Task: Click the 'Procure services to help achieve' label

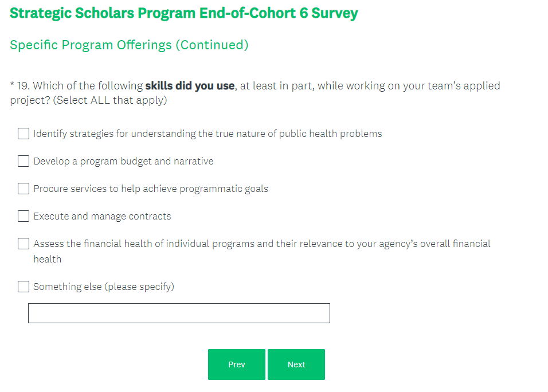Action: 151,189
